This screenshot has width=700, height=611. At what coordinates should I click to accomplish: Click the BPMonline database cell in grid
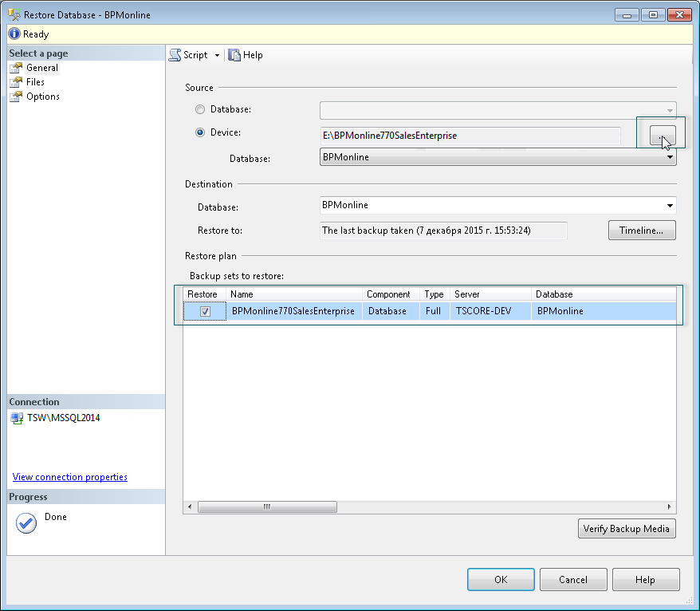point(603,311)
